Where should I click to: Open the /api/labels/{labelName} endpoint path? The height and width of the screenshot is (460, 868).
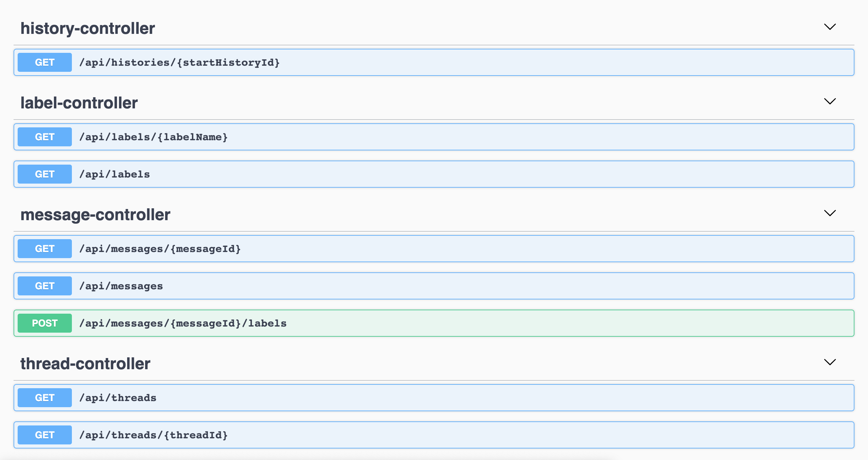tap(153, 137)
